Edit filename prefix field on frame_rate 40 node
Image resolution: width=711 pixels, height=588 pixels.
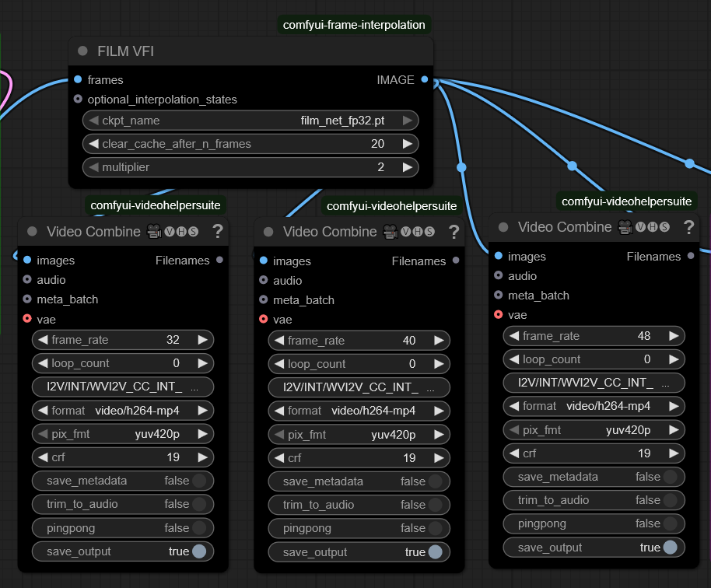(359, 387)
